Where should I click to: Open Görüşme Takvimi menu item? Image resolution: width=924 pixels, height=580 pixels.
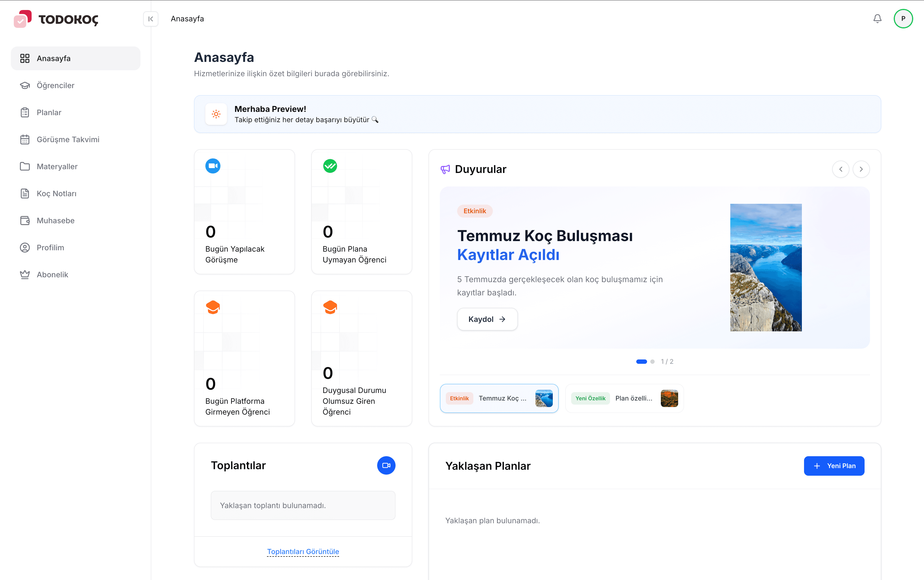76,139
